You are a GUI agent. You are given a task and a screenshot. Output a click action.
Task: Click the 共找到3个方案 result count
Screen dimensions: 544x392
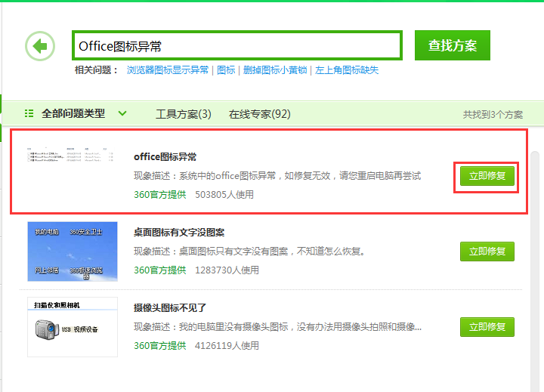click(493, 115)
